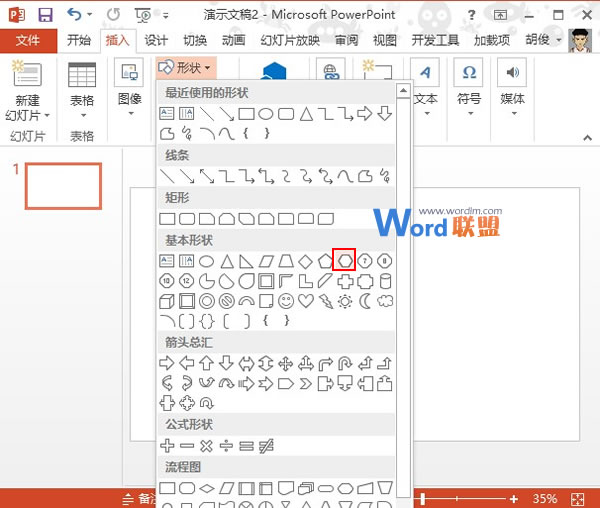Choose the right triangle basic shape
600x508 pixels.
[246, 261]
